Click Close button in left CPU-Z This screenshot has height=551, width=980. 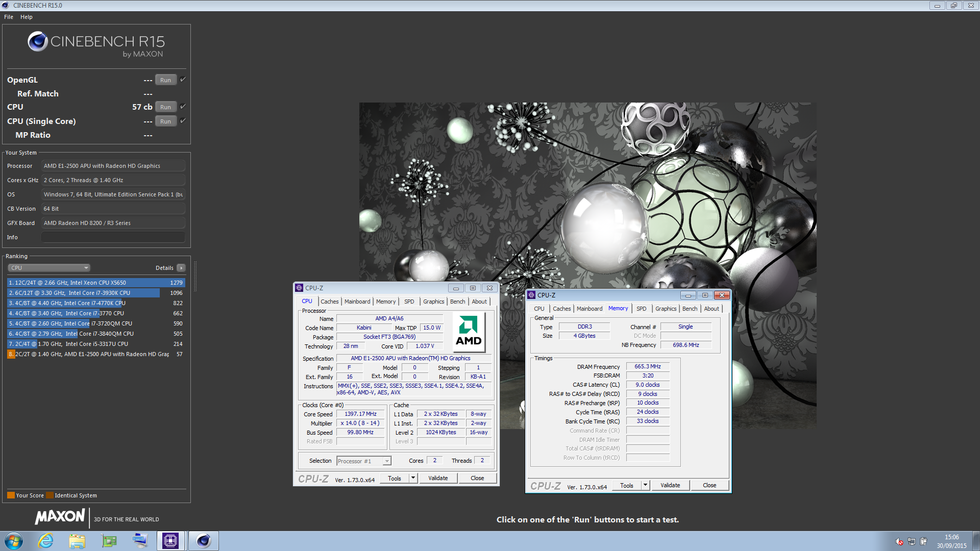pos(477,479)
